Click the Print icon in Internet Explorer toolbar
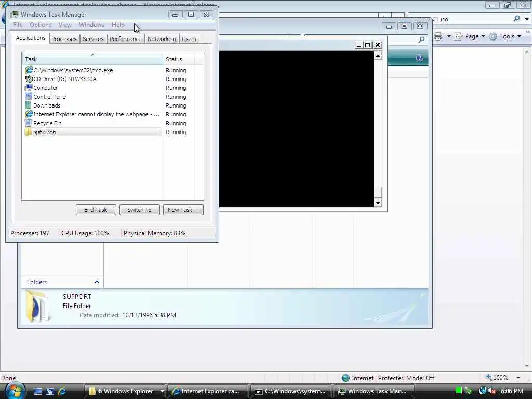This screenshot has height=399, width=532. pyautogui.click(x=438, y=36)
